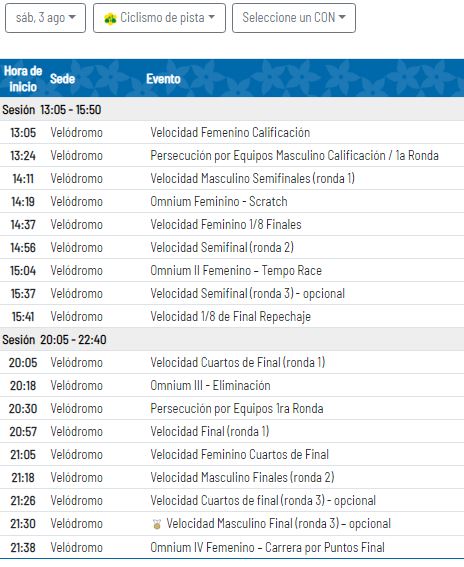Image resolution: width=464 pixels, height=567 pixels.
Task: Open Velocidad Feminino Cuartos de Final
Action: [x=239, y=455]
